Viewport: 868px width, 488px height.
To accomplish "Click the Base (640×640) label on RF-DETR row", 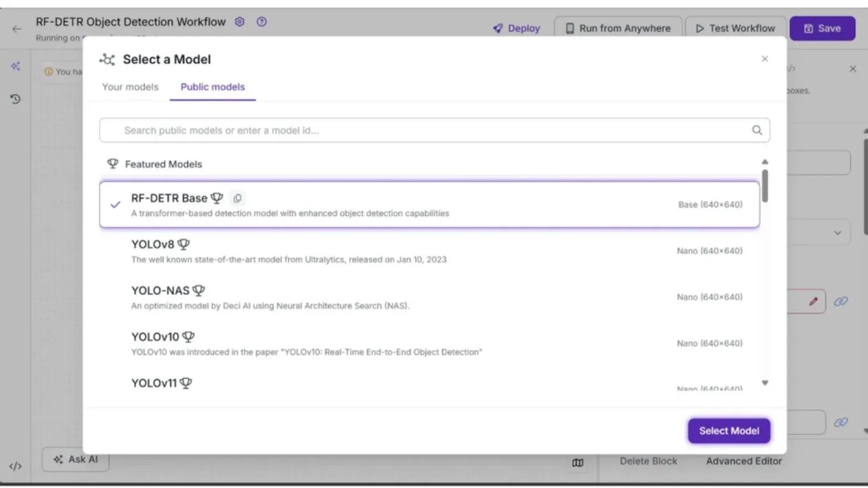I will tap(710, 205).
